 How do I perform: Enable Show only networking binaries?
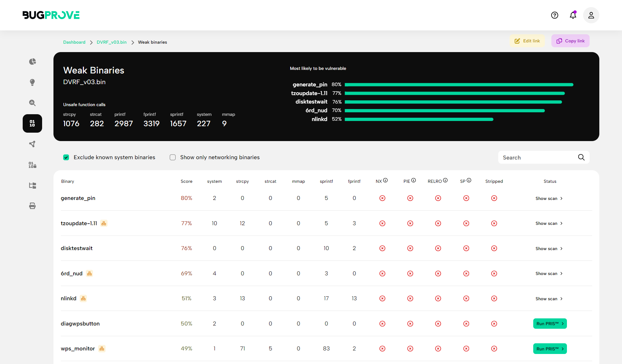coord(173,157)
